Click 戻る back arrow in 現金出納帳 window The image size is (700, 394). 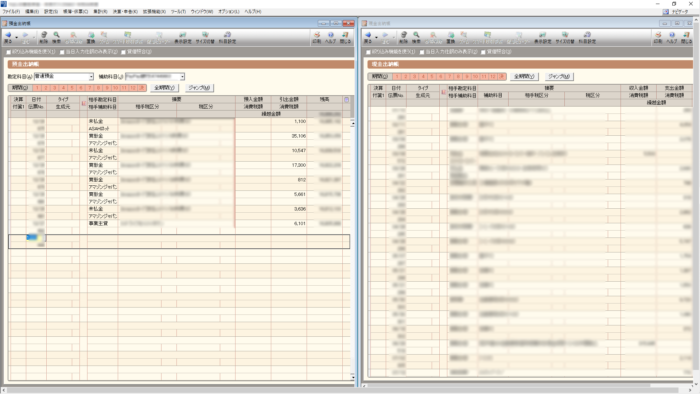click(368, 37)
